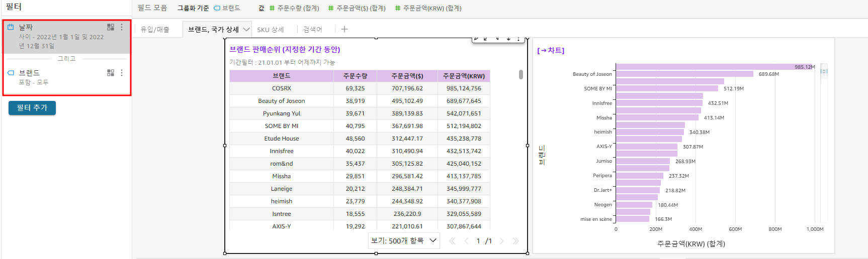
Task: Click the 필터 panel heading
Action: (x=14, y=7)
